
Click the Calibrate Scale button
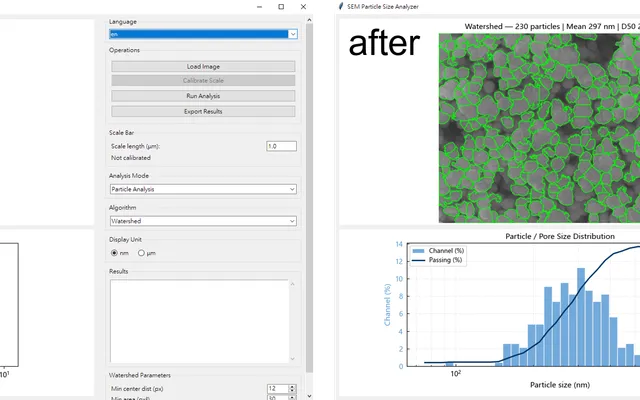pyautogui.click(x=203, y=80)
